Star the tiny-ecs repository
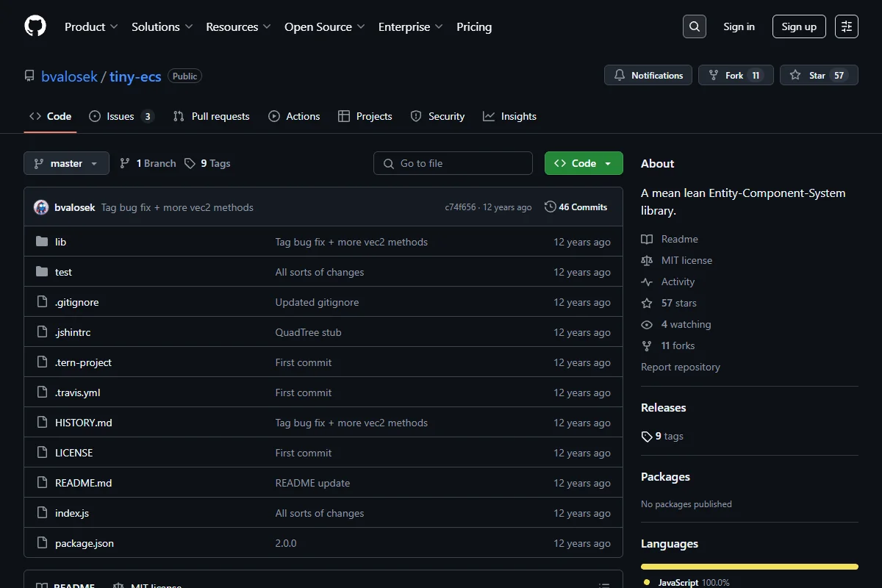882x588 pixels. pyautogui.click(x=819, y=75)
